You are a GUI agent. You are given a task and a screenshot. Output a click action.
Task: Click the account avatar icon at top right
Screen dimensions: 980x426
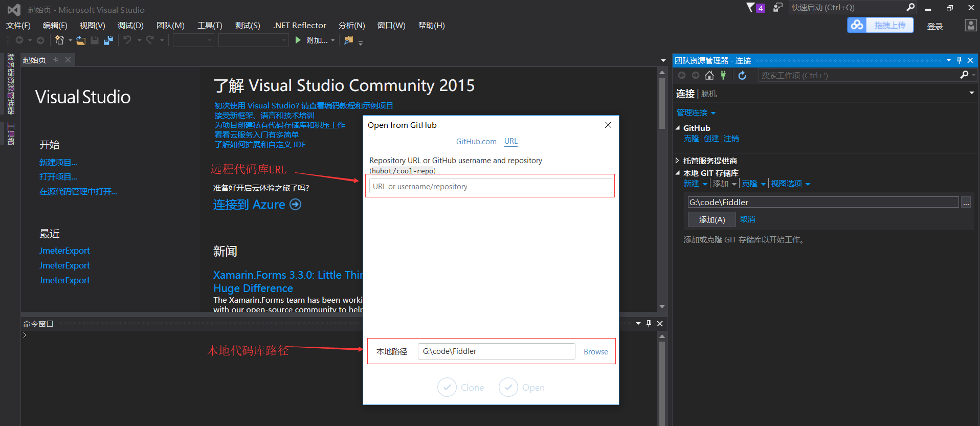click(970, 26)
